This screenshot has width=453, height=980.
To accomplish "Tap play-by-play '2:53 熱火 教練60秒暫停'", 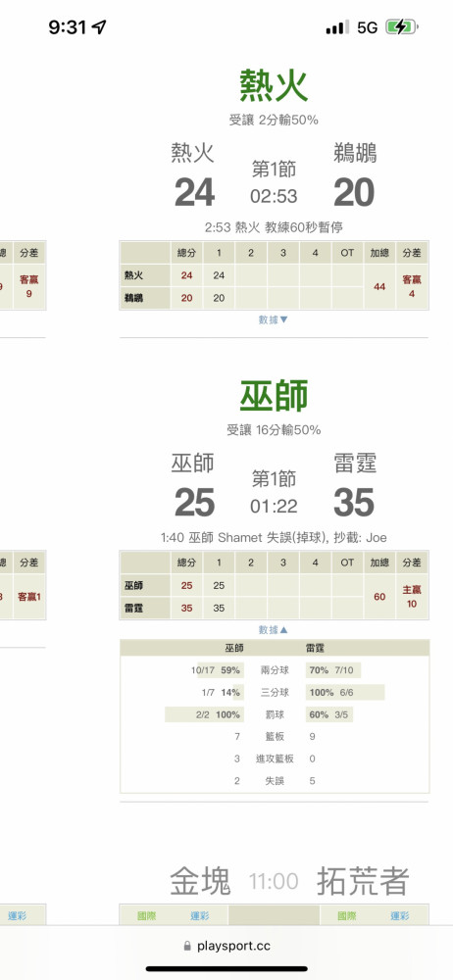I will pyautogui.click(x=274, y=227).
